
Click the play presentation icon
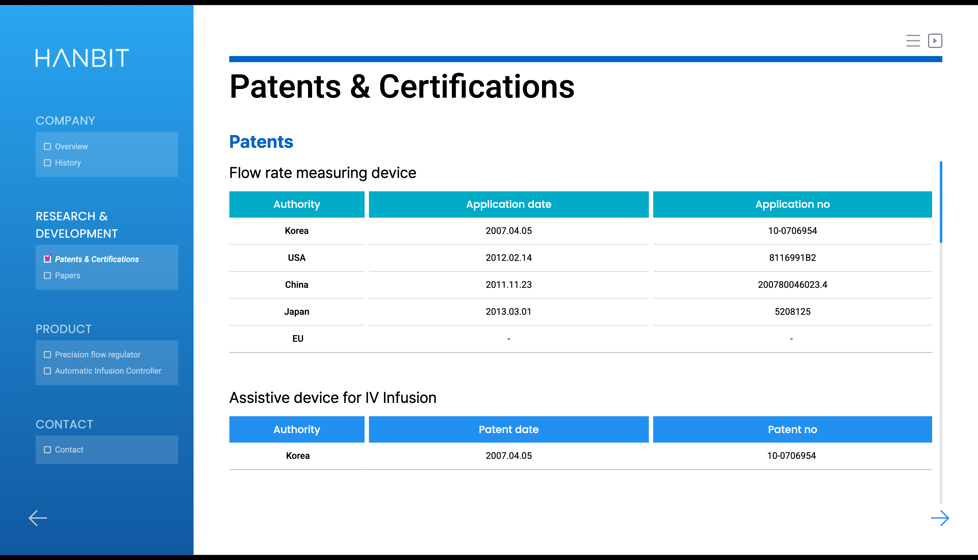coord(935,41)
